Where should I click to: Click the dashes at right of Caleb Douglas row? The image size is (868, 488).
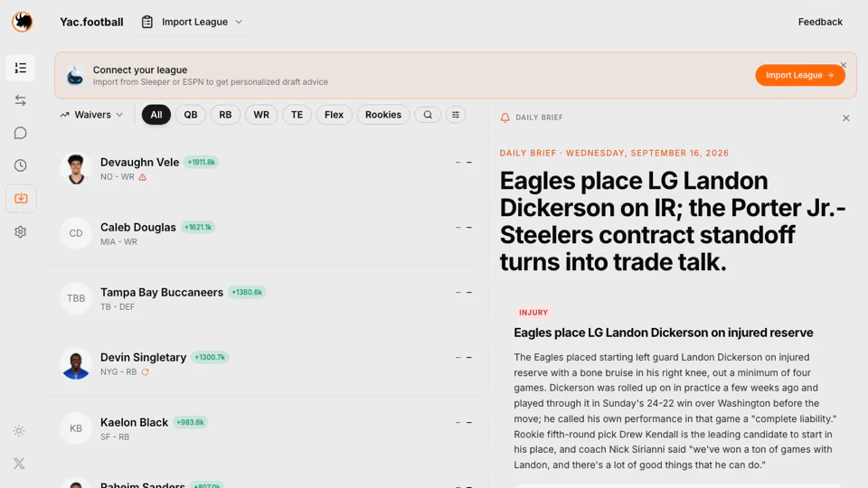pos(463,228)
